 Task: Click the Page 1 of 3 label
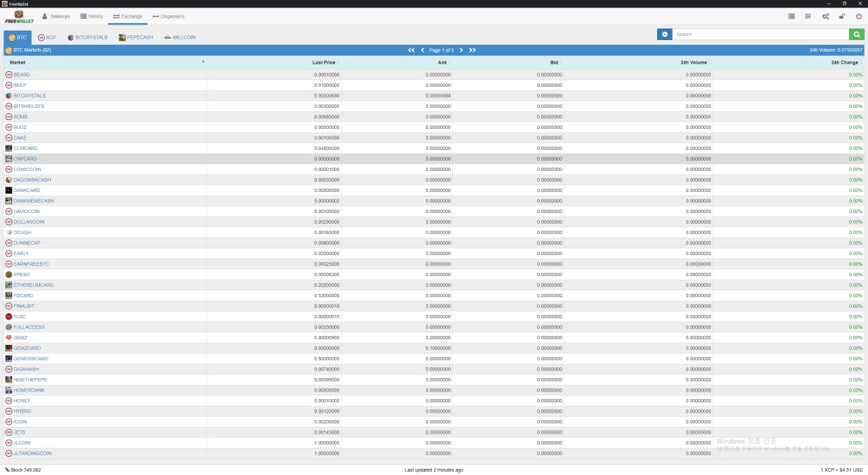[441, 50]
